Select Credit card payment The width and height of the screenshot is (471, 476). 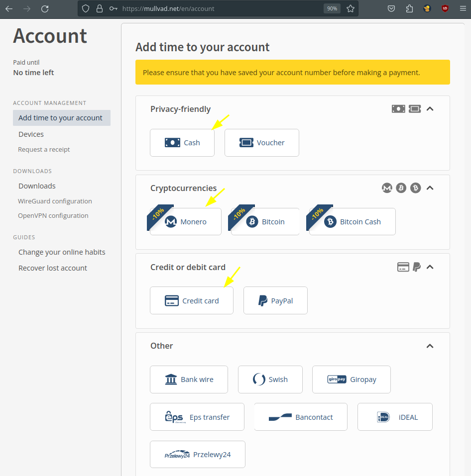click(x=192, y=300)
